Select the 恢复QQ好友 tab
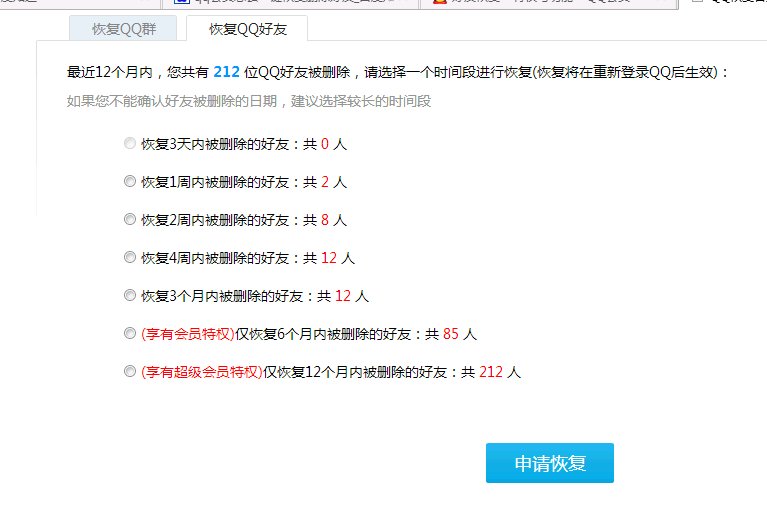This screenshot has width=767, height=511. point(248,29)
